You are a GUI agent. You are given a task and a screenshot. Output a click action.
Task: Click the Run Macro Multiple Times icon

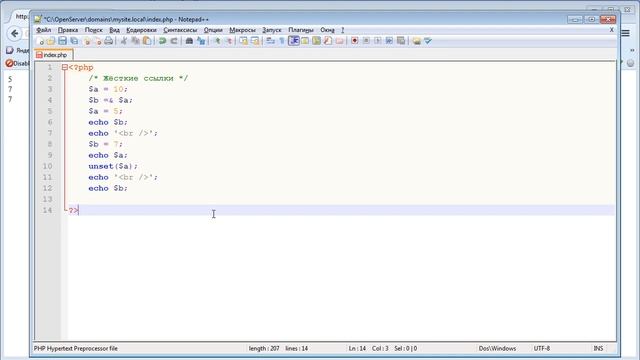click(x=389, y=41)
